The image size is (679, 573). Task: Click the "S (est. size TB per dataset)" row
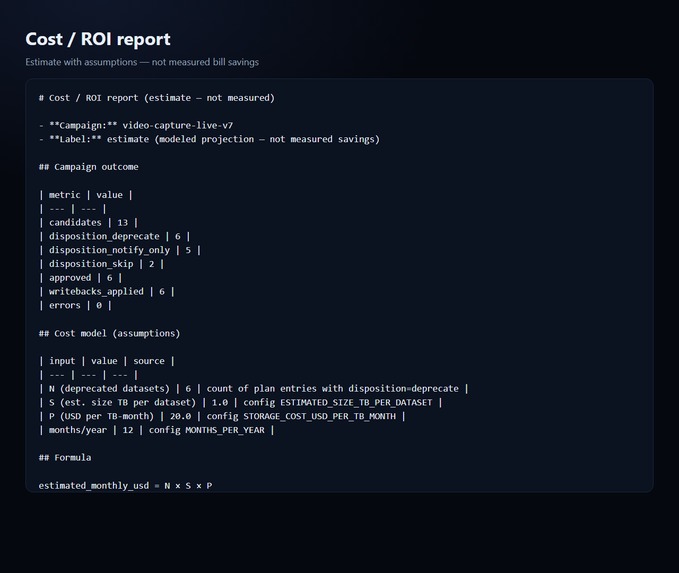(241, 403)
